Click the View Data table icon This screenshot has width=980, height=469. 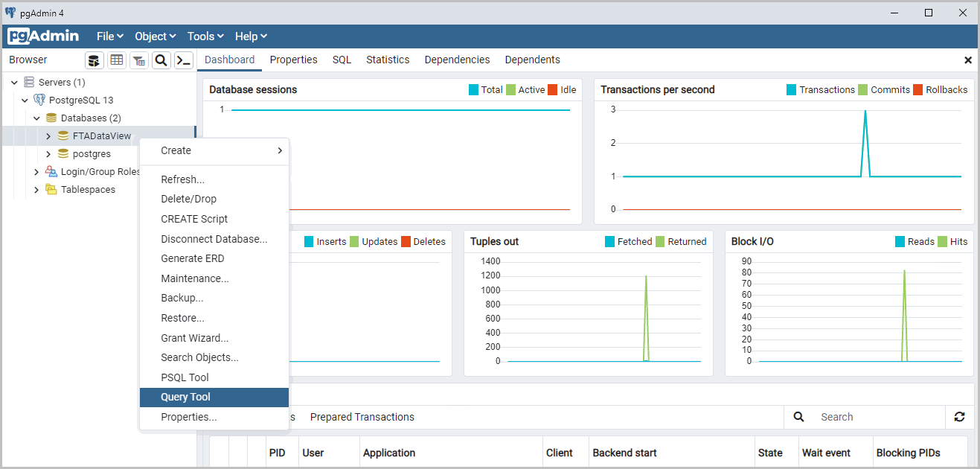point(117,60)
